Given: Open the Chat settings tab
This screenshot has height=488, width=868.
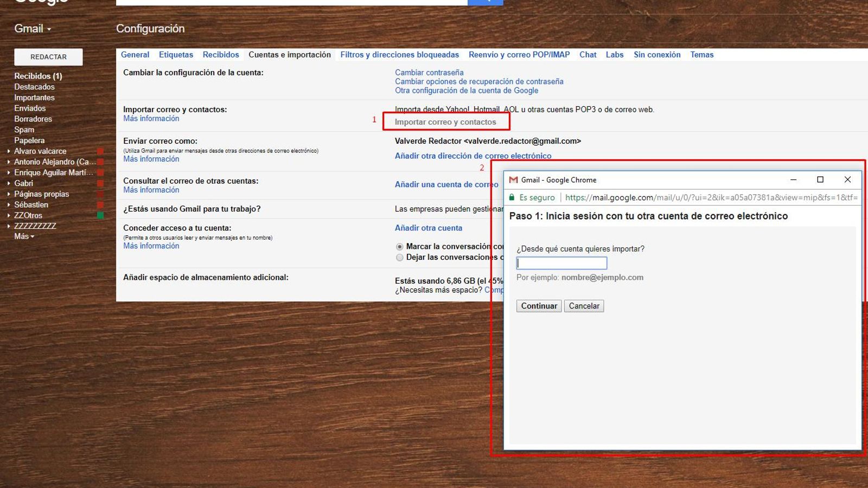Looking at the screenshot, I should click(588, 55).
